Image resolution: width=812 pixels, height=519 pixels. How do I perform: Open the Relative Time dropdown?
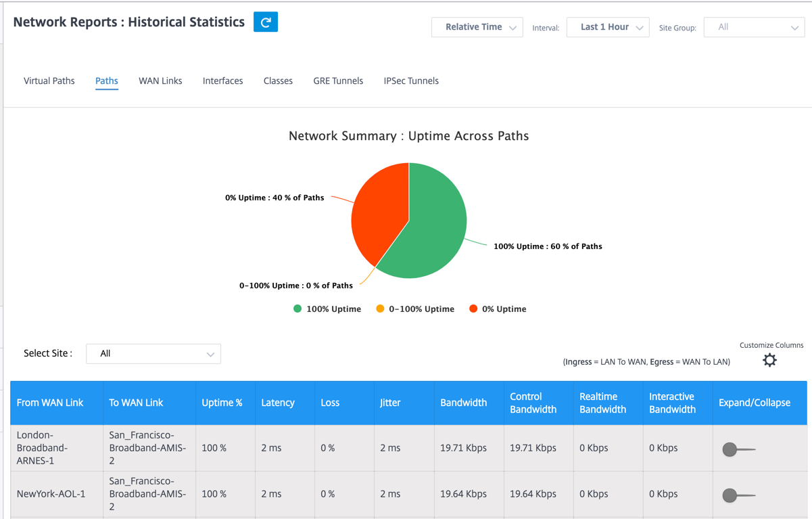click(477, 27)
